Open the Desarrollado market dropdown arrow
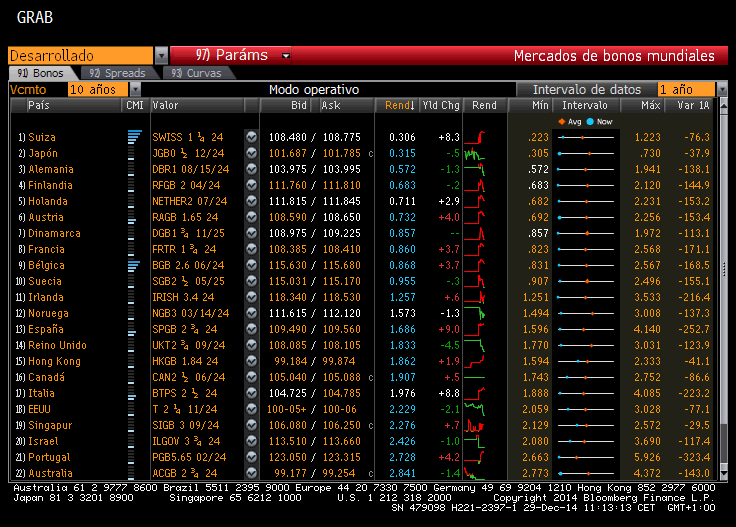The height and width of the screenshot is (527, 736). tap(161, 55)
